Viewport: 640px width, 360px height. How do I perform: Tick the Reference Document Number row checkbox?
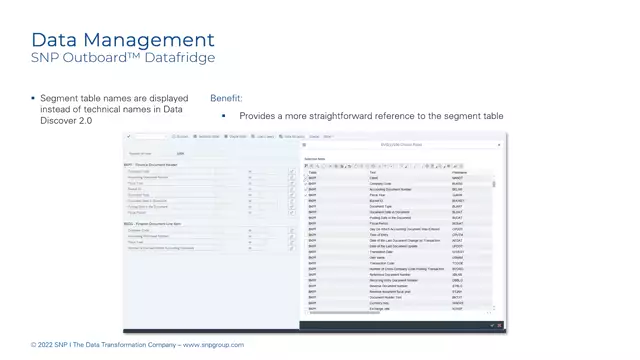pyautogui.click(x=306, y=275)
